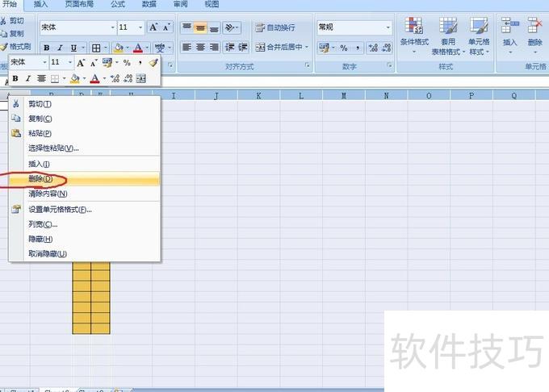Choose 列宽(C) from context menu
Viewport: 549px width, 392px height.
click(x=85, y=224)
